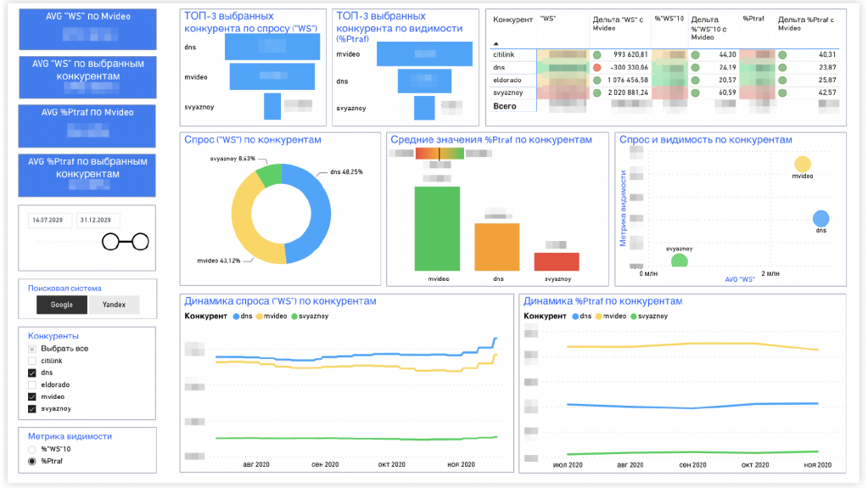Image resolution: width=868 pixels, height=488 pixels.
Task: Check the eldorado competitor checkbox
Action: click(32, 384)
